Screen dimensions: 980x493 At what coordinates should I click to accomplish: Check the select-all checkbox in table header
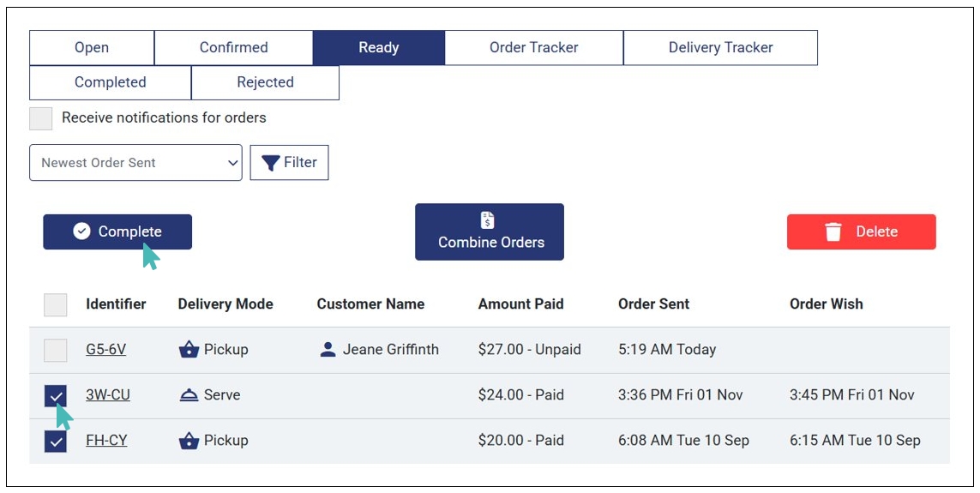coord(55,304)
